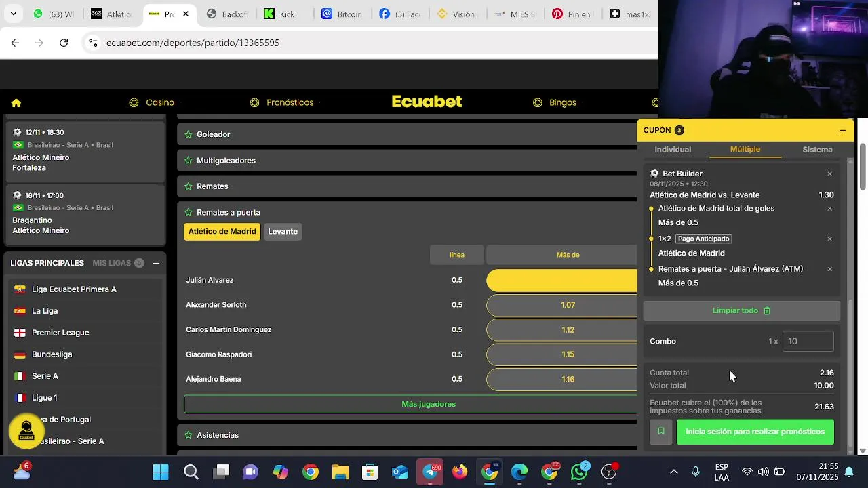Click the page vertical scrollbar

click(863, 167)
